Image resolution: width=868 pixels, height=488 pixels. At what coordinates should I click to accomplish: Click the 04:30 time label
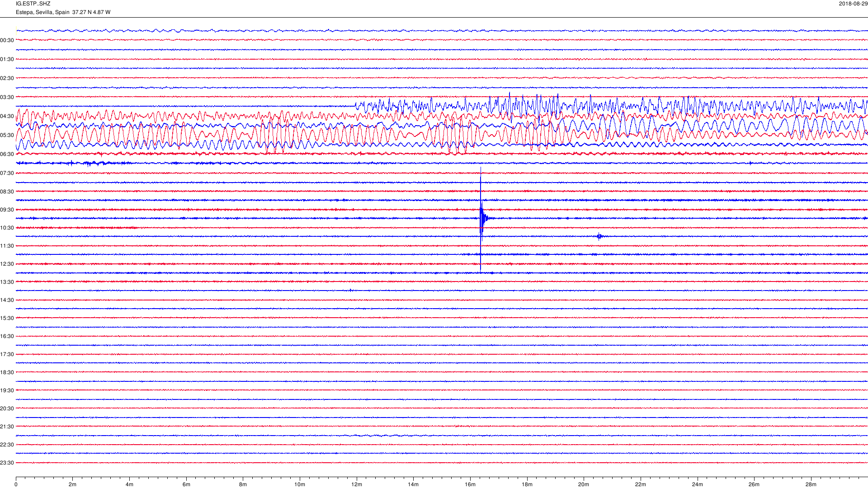pyautogui.click(x=7, y=116)
